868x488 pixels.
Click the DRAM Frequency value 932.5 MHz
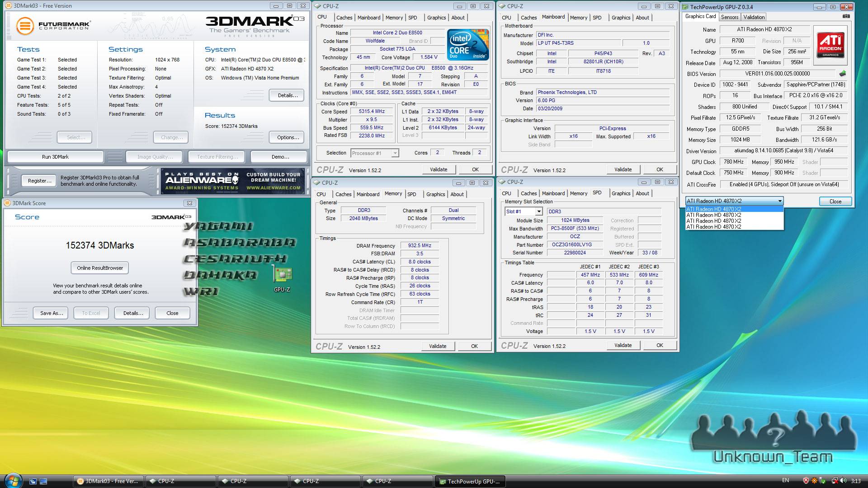(420, 246)
